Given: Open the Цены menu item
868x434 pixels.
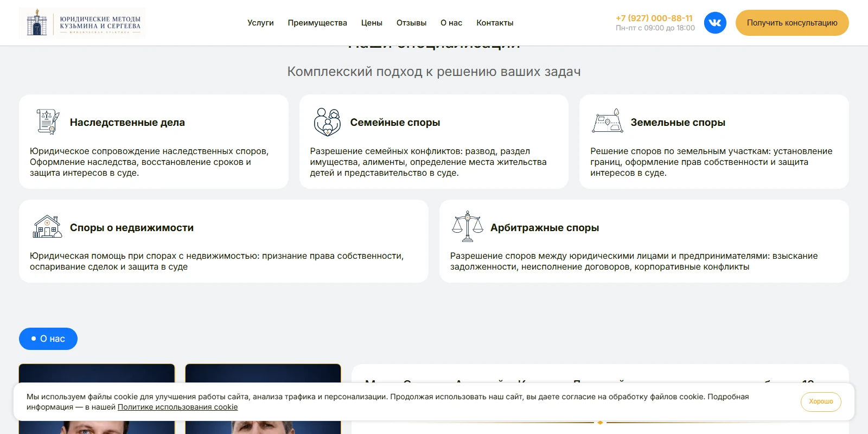Looking at the screenshot, I should coord(372,23).
